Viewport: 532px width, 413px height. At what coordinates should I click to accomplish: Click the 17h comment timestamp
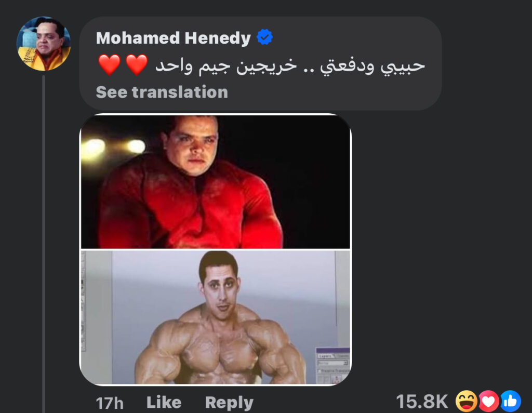pyautogui.click(x=110, y=403)
